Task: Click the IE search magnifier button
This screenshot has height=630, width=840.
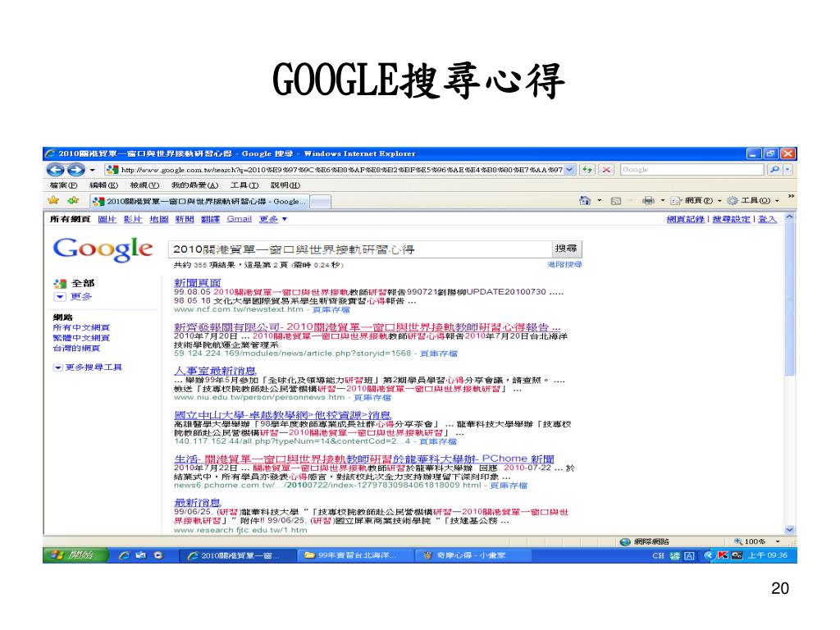Action: (774, 170)
